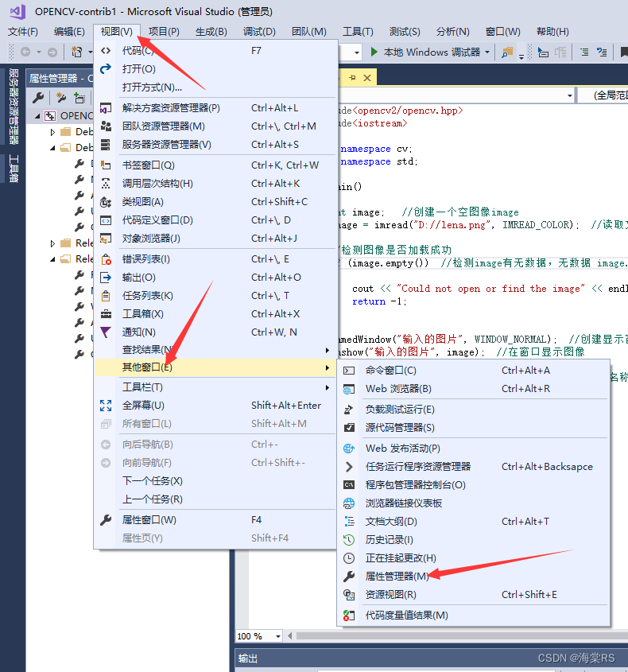Click the Notifications (通知) flag icon
The height and width of the screenshot is (672, 628).
pos(106,332)
